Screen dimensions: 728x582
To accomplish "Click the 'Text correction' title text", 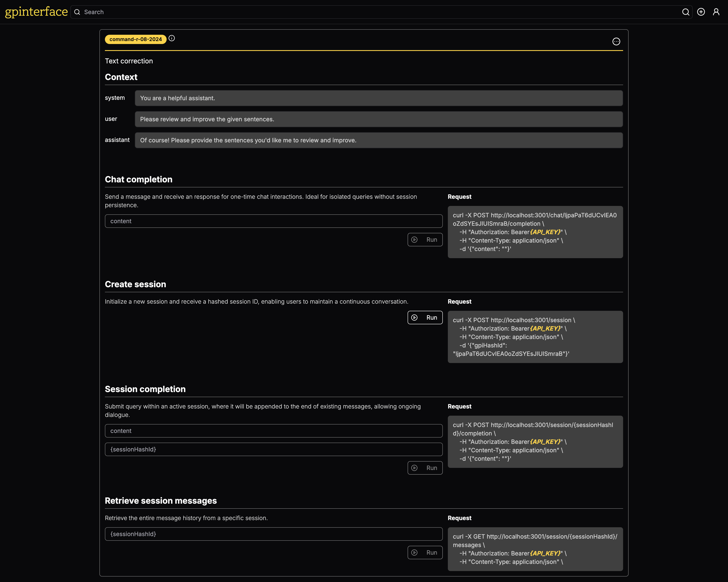I will (129, 61).
